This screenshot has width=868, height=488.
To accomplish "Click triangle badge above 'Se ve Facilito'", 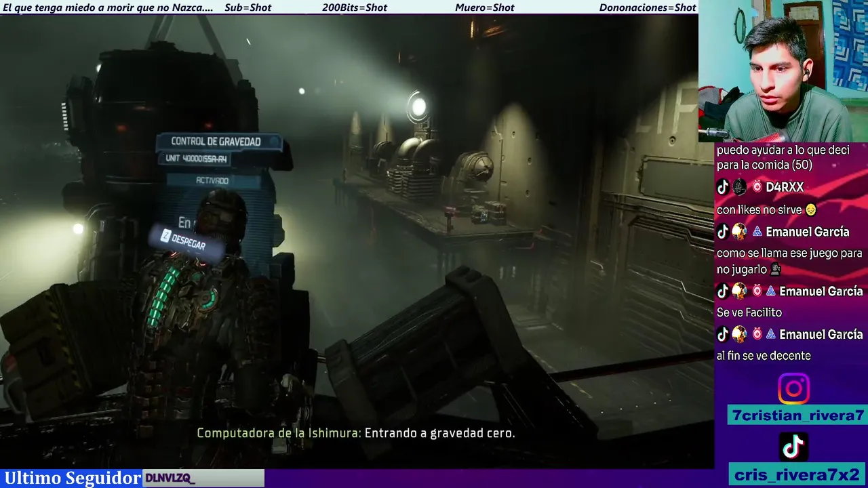I will pos(770,291).
